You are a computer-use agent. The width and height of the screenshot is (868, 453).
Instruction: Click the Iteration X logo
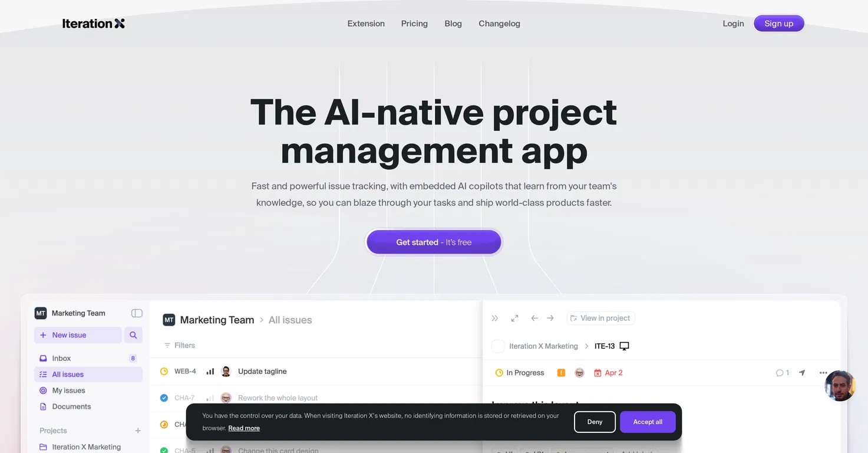point(94,24)
